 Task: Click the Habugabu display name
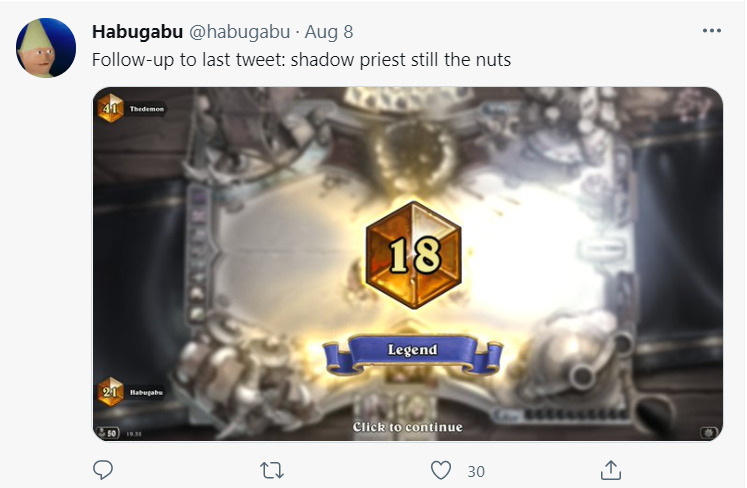click(x=137, y=32)
